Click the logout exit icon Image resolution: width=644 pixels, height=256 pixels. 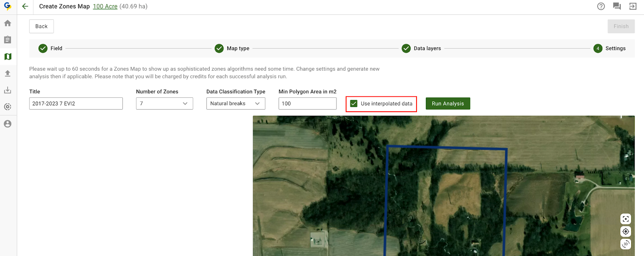pyautogui.click(x=633, y=6)
